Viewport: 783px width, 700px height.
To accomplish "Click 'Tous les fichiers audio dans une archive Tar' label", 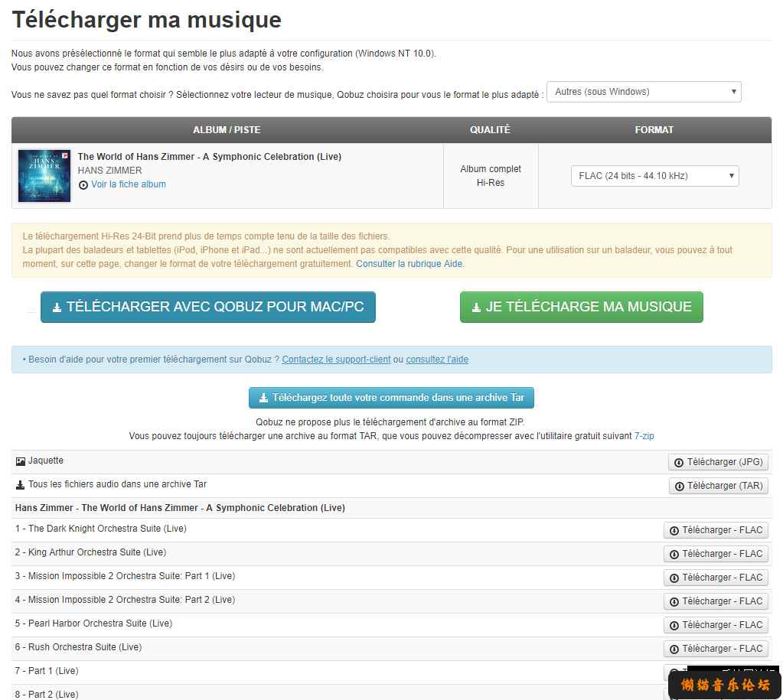I will [x=117, y=484].
